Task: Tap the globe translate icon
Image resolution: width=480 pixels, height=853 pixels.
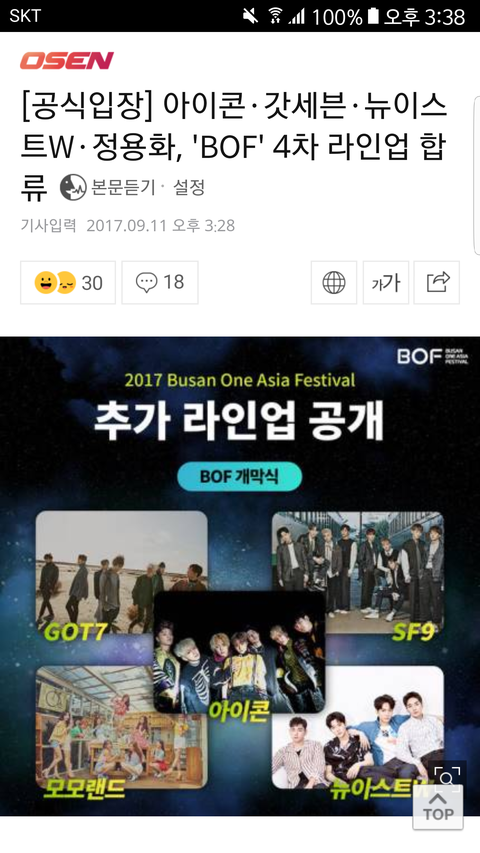Action: click(x=334, y=282)
